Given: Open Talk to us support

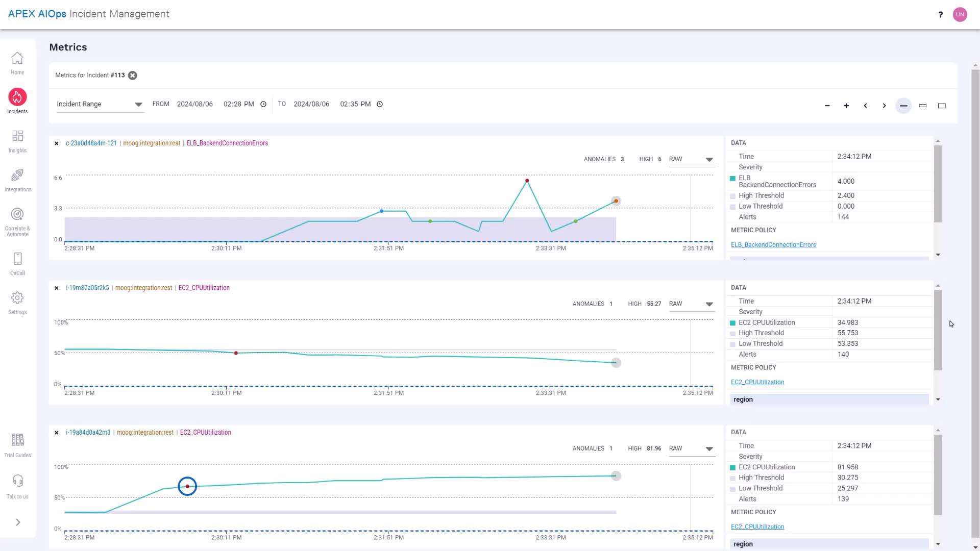Looking at the screenshot, I should 17,487.
